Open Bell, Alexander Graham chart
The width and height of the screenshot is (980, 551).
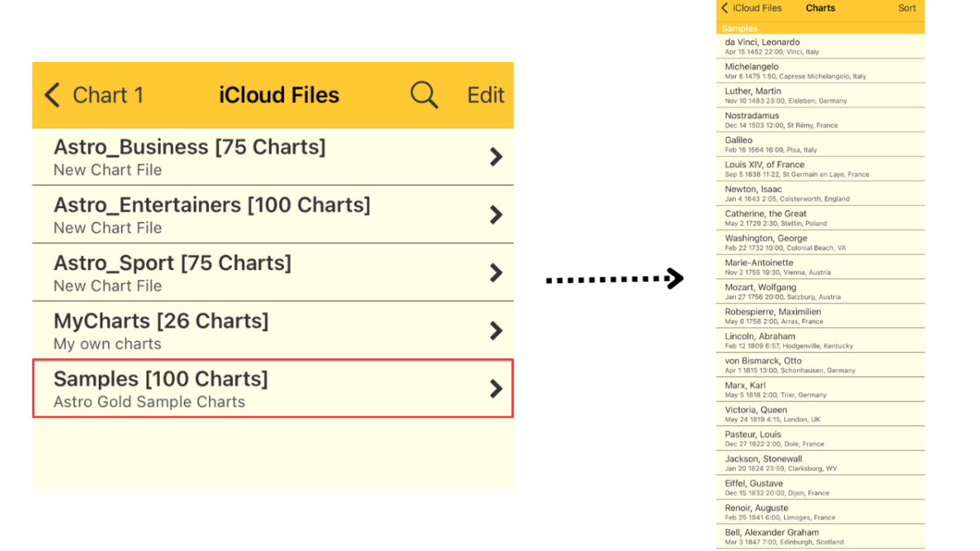pos(820,536)
